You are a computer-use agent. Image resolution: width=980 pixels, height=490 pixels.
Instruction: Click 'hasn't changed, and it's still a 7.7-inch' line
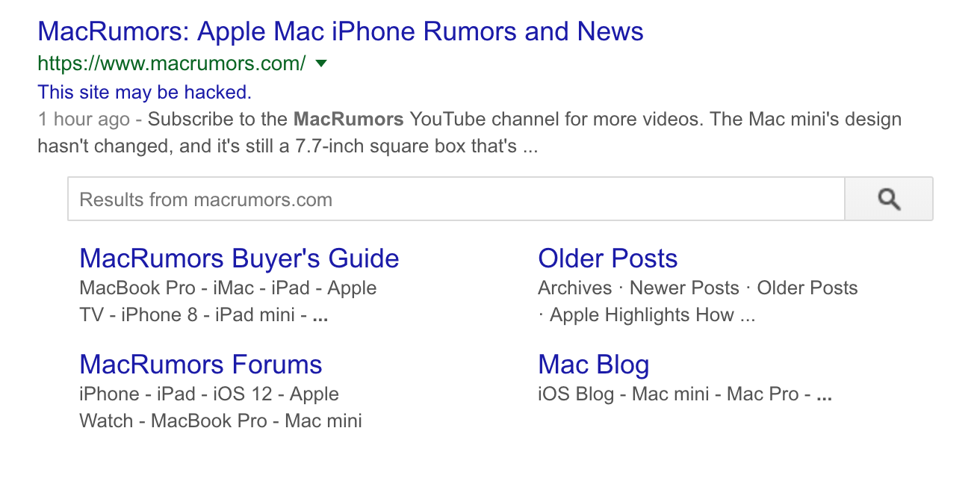click(288, 146)
